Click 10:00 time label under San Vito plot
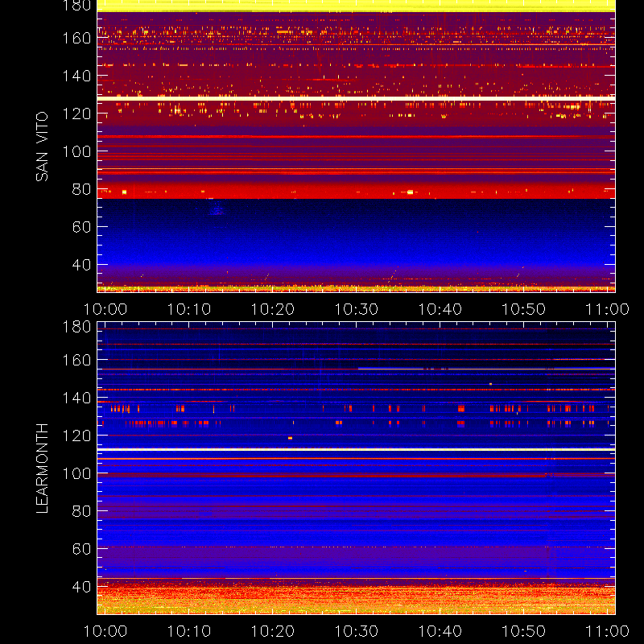 coord(105,309)
